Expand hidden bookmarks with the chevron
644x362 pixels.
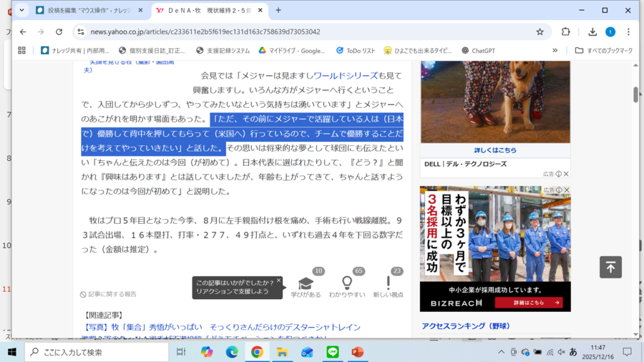pyautogui.click(x=555, y=50)
